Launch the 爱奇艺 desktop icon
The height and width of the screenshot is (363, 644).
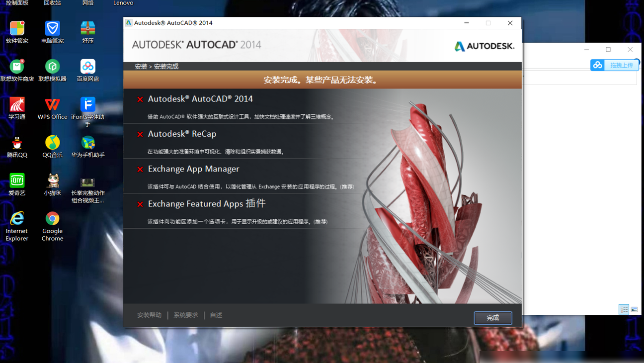[17, 181]
